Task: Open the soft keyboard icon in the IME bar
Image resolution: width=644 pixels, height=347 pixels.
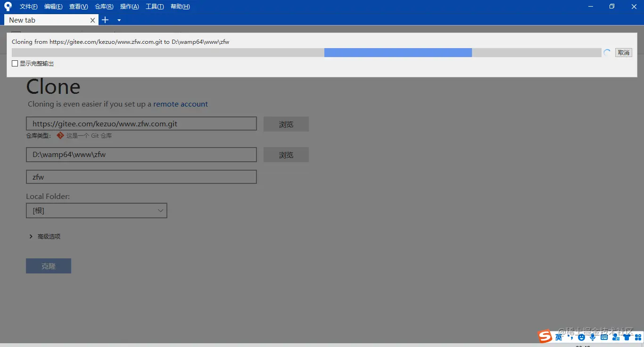Action: coord(604,338)
